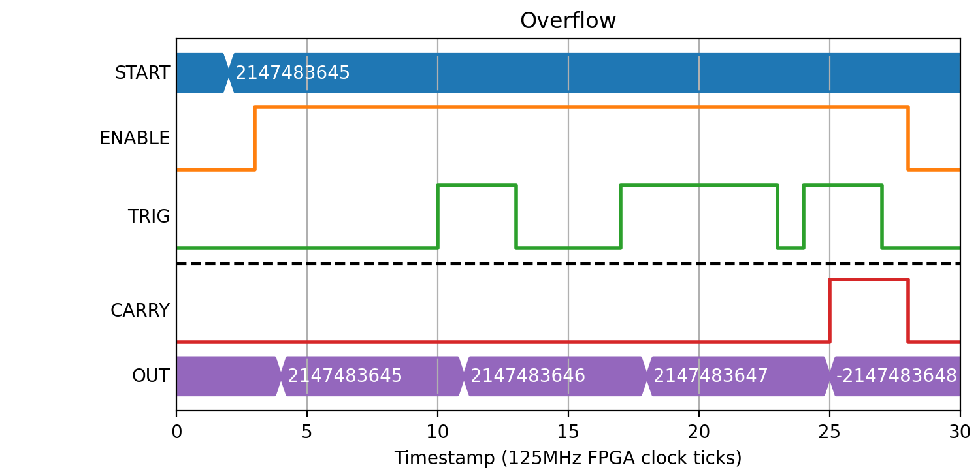Click the 2147483647 value in OUT bus
This screenshot has width=980, height=476.
[x=711, y=376]
